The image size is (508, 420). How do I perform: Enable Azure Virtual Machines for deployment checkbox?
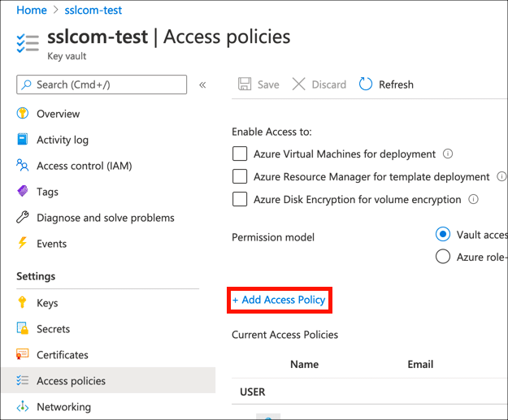[x=240, y=154]
